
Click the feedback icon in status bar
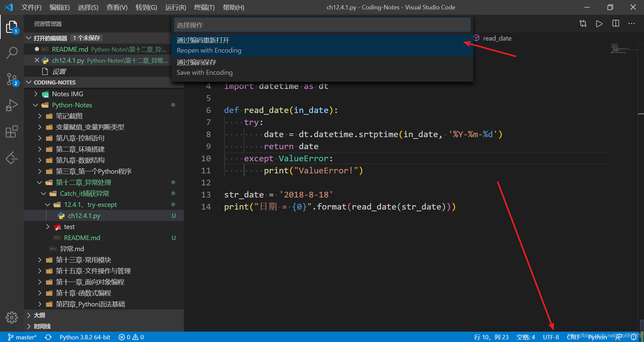coord(618,337)
